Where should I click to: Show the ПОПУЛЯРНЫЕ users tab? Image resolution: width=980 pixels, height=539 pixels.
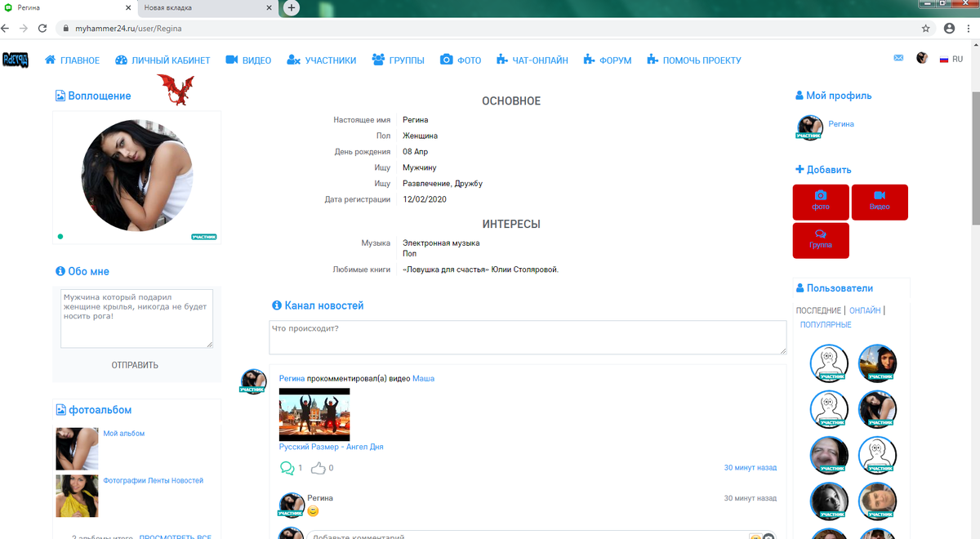pyautogui.click(x=826, y=325)
